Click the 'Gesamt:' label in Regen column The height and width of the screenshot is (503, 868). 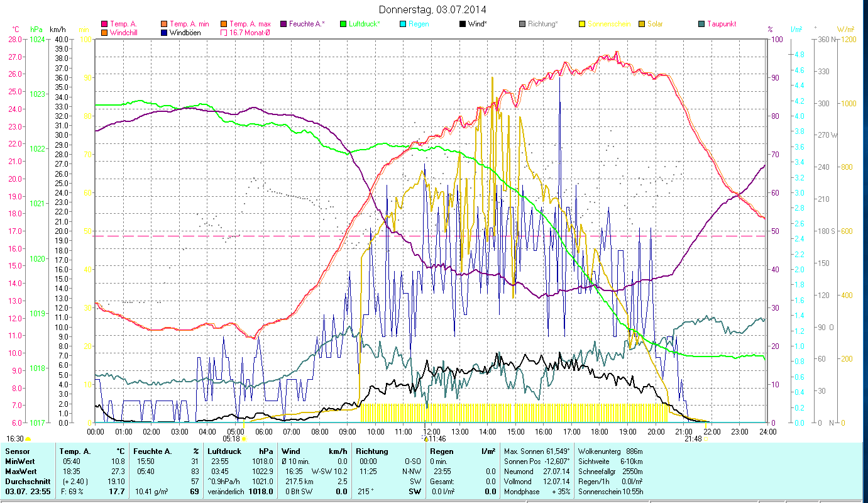(442, 481)
